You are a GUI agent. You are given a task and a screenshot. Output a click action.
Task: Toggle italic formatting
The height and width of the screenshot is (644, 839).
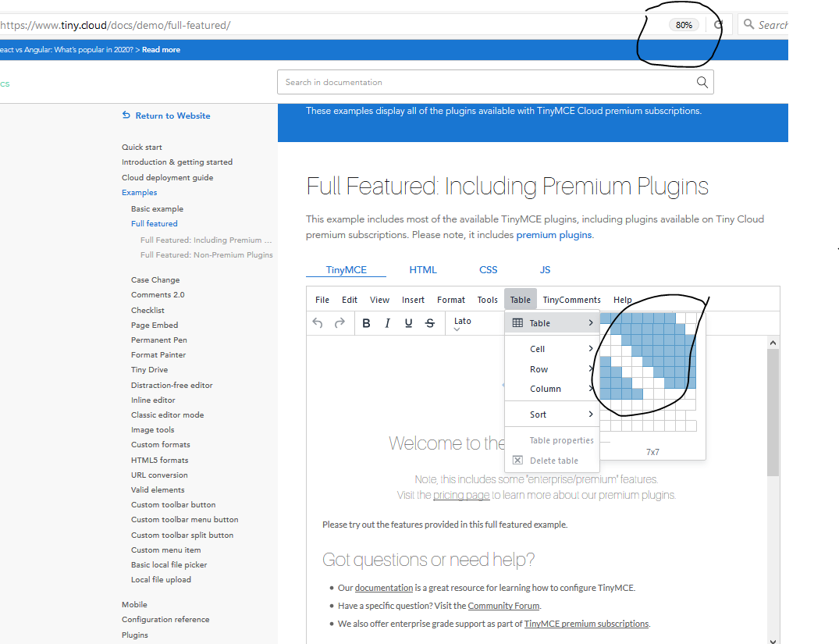pos(387,323)
